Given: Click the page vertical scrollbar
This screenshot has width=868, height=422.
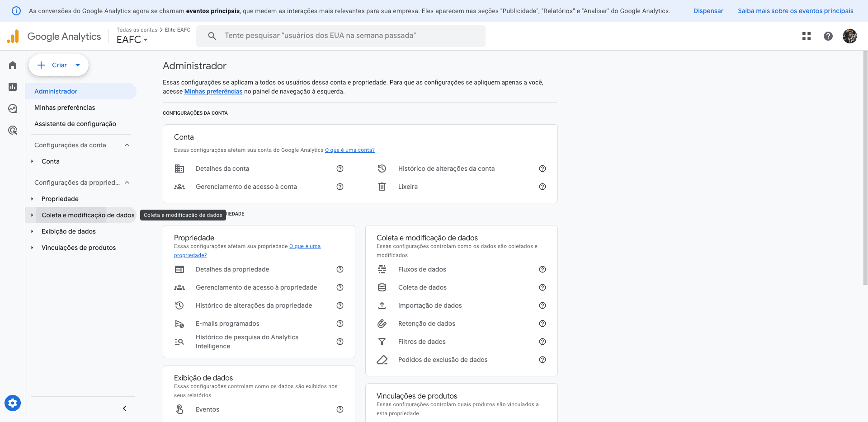Looking at the screenshot, I should [865, 168].
